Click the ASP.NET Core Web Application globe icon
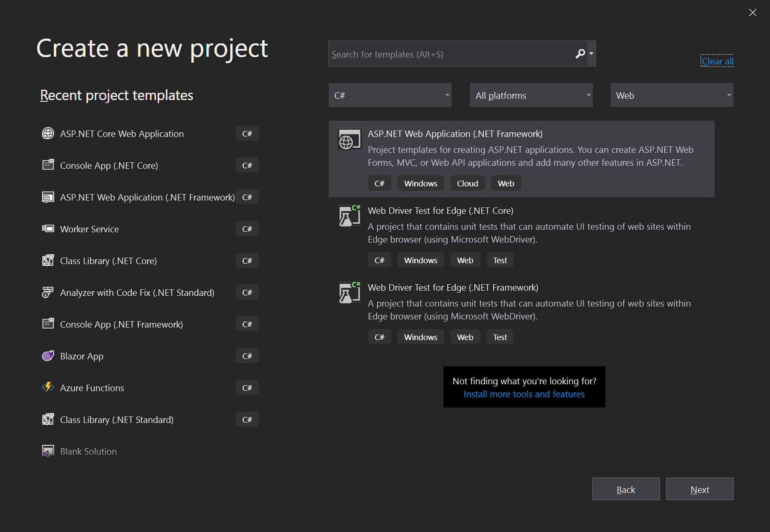This screenshot has width=770, height=532. tap(48, 134)
